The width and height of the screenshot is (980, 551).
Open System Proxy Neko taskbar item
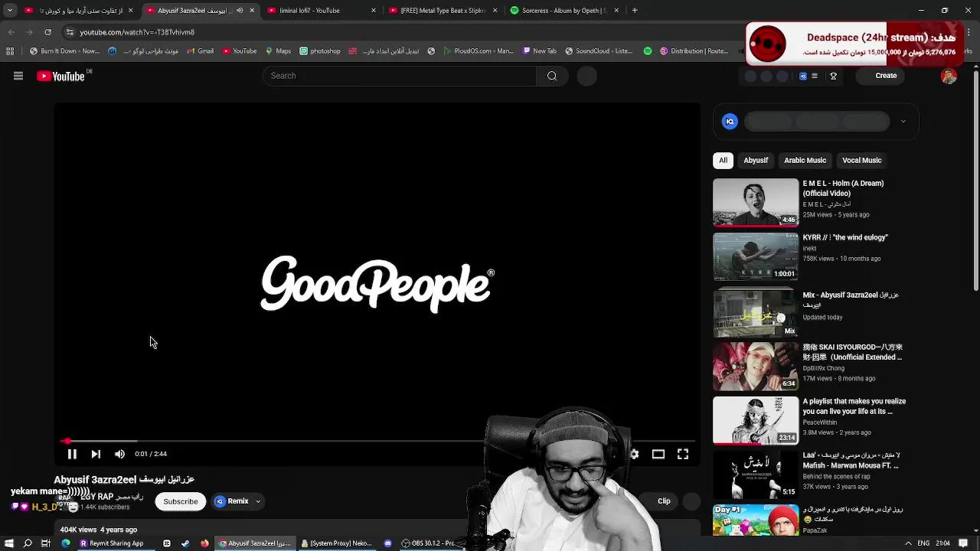[336, 543]
